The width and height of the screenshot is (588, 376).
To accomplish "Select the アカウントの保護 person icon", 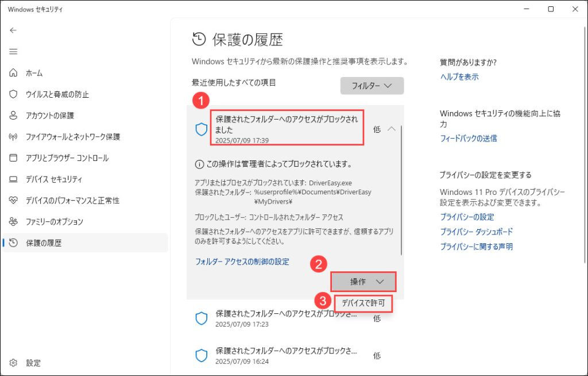I will (x=13, y=116).
